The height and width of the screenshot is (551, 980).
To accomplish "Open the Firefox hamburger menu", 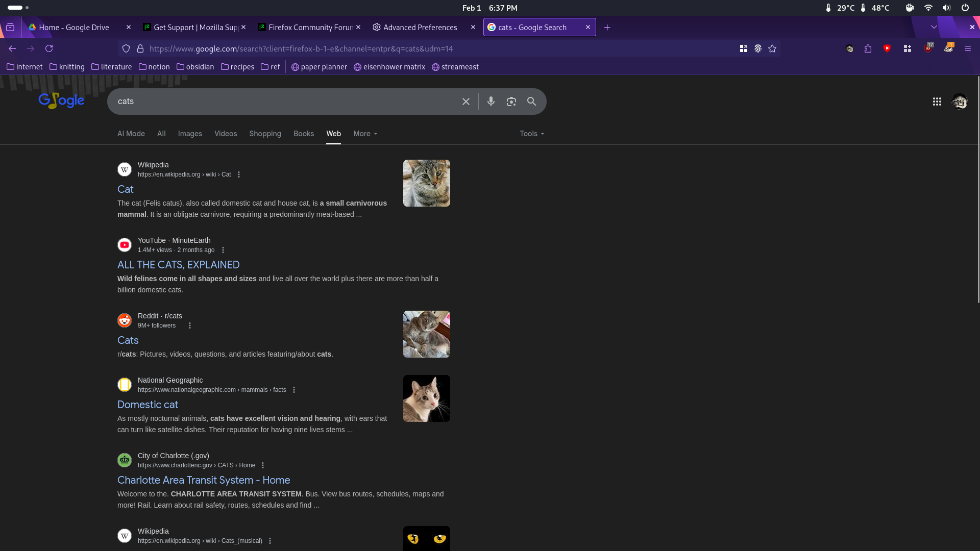I will pyautogui.click(x=967, y=48).
